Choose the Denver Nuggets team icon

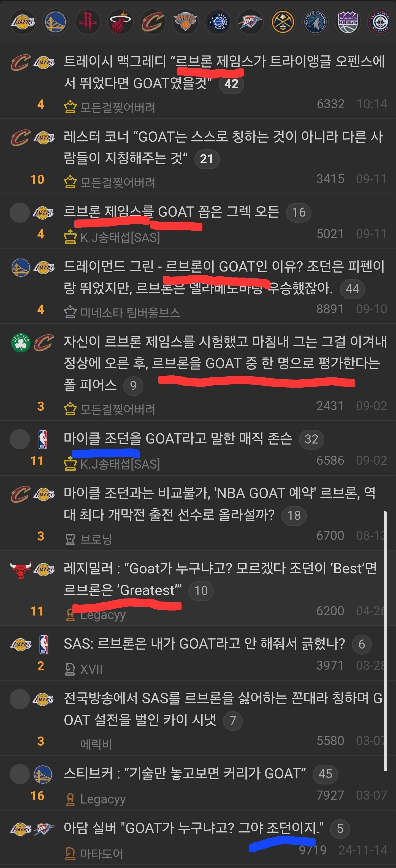(283, 22)
